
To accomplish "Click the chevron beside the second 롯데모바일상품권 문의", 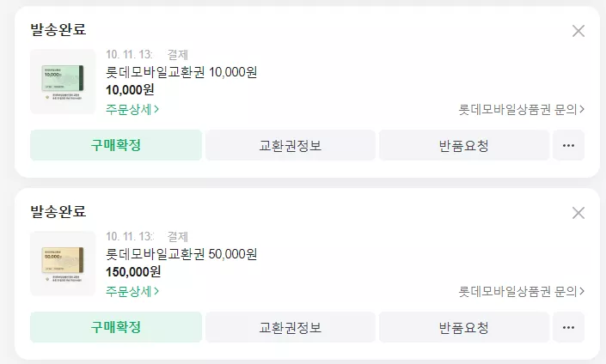I will pyautogui.click(x=582, y=291).
